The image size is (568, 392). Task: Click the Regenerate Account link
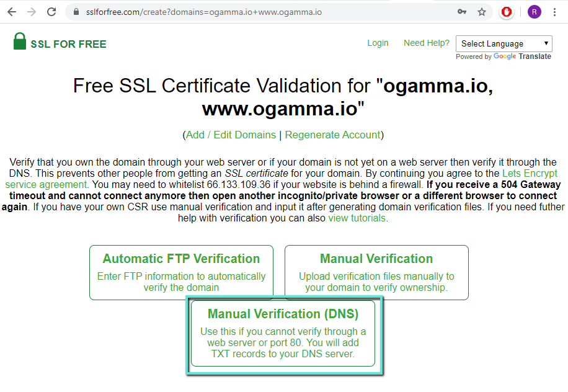pyautogui.click(x=332, y=135)
